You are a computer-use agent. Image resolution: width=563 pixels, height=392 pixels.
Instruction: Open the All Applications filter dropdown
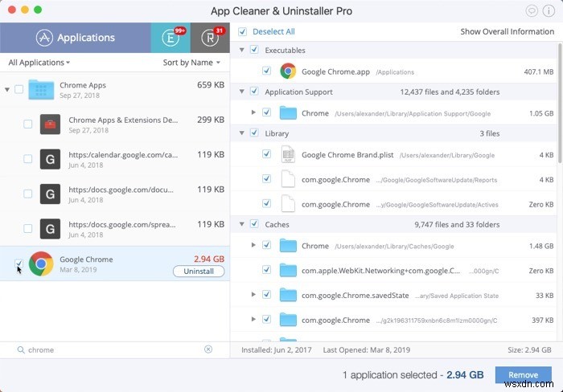pos(39,63)
